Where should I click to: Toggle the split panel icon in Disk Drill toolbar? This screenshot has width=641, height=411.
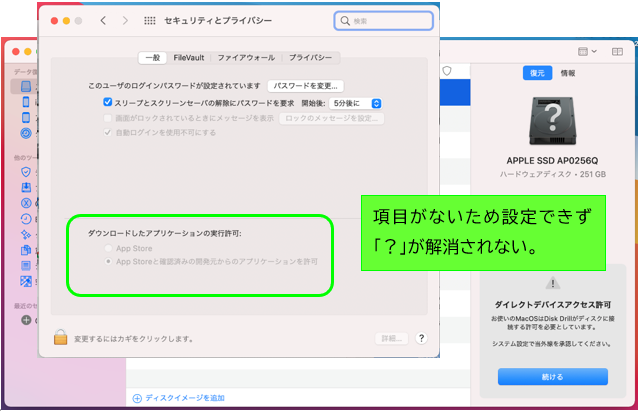pos(617,52)
